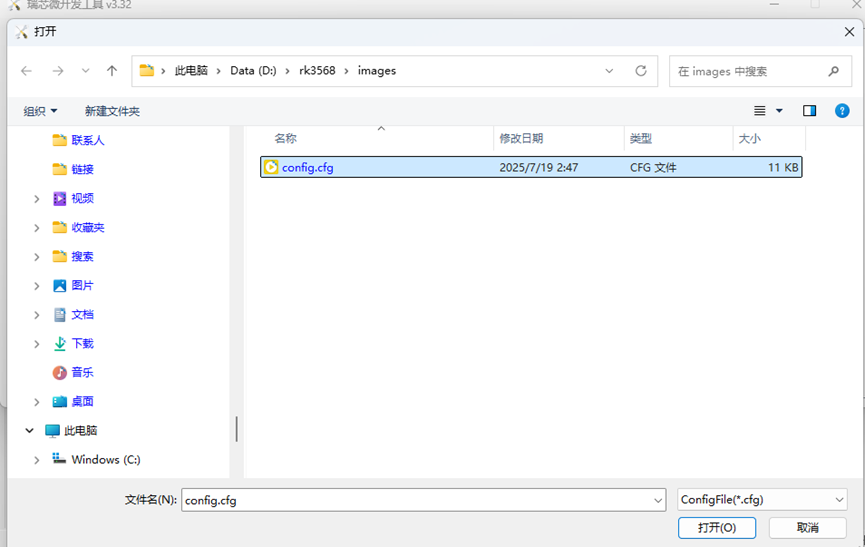Expand the 收藏夹 tree node

(x=36, y=228)
